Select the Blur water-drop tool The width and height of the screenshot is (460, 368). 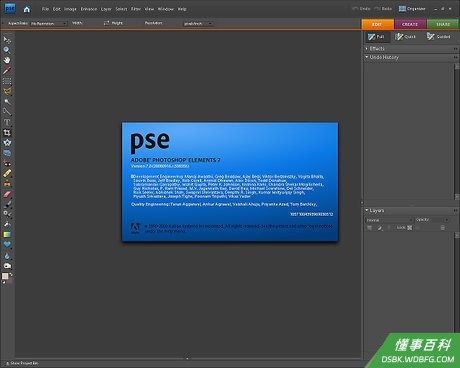click(x=7, y=255)
